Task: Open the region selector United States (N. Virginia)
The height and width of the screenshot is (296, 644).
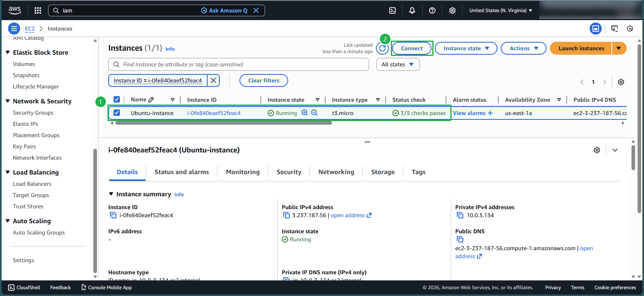Action: (501, 10)
